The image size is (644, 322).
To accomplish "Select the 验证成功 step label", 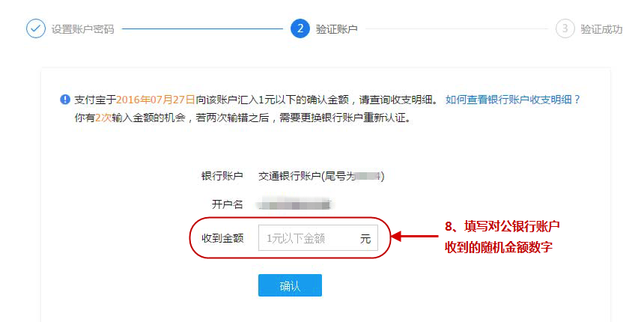I will pyautogui.click(x=602, y=29).
